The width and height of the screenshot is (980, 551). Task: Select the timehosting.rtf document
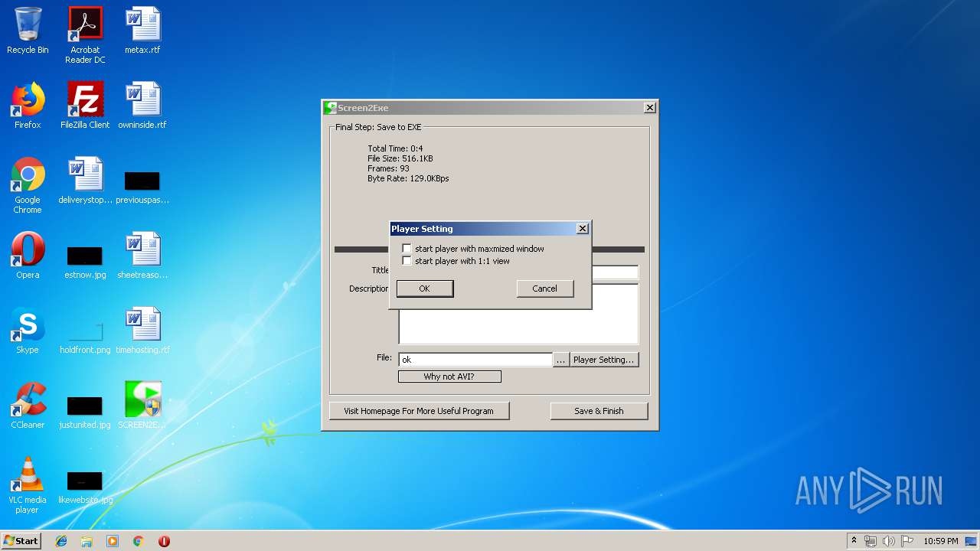click(142, 331)
